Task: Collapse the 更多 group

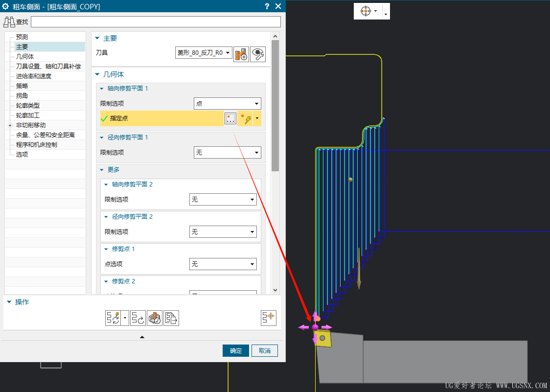Action: (102, 170)
